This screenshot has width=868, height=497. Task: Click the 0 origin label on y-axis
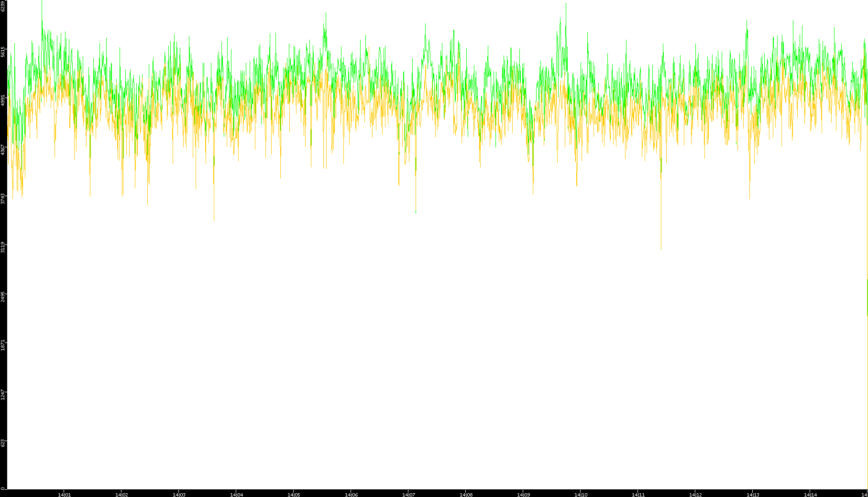(x=3, y=488)
